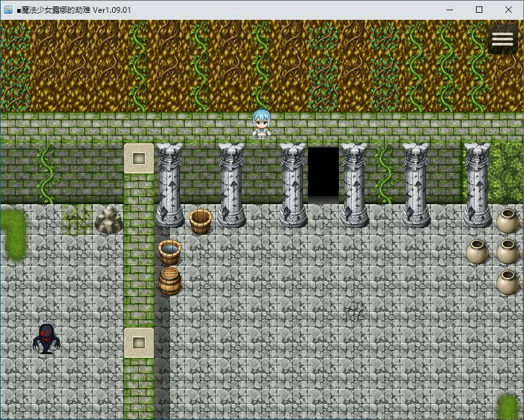Click the right clay pot in the middle row
Screen dimensions: 524x420
point(507,252)
